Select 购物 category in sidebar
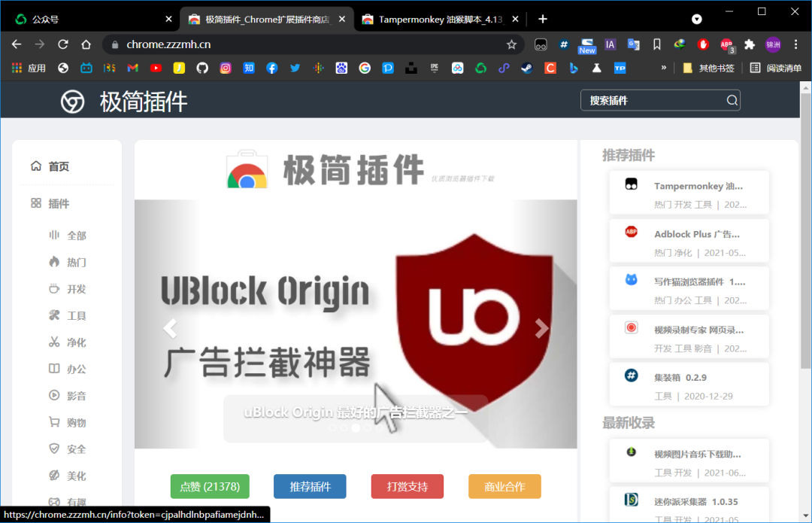812x523 pixels. [68, 422]
